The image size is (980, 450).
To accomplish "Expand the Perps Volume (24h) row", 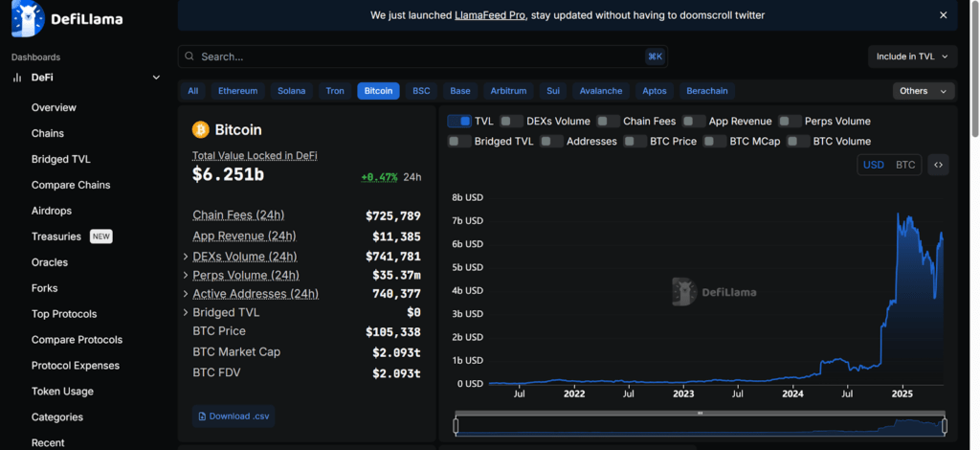I will 186,275.
